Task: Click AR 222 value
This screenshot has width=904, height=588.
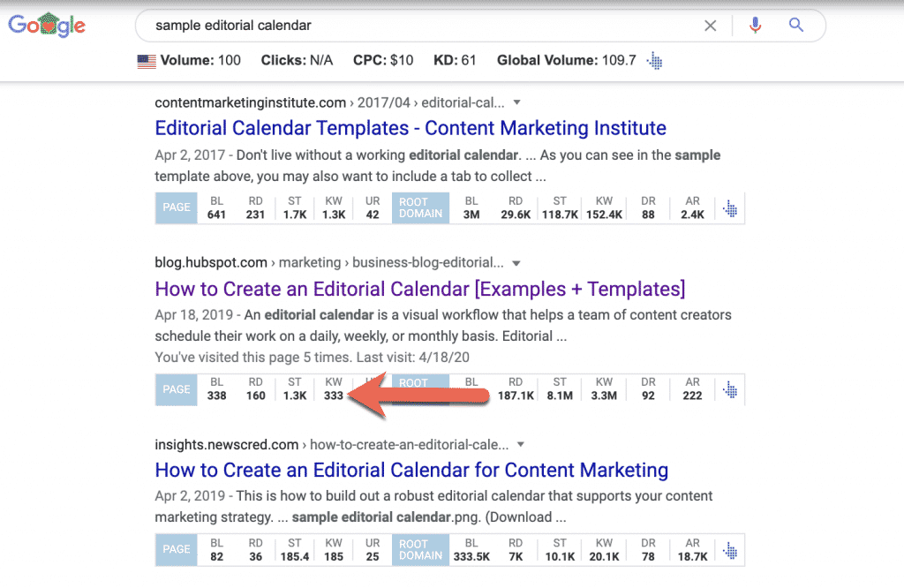Action: 692,389
